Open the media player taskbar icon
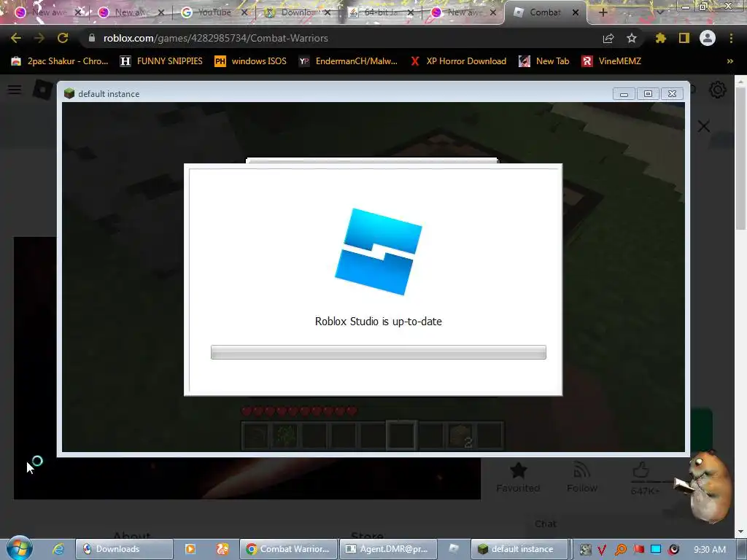Viewport: 747px width, 560px height. pyautogui.click(x=190, y=549)
